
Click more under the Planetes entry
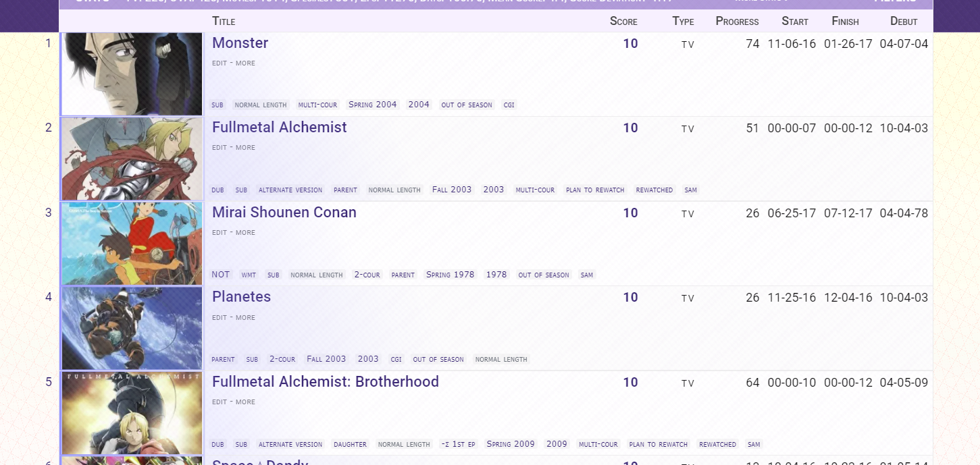click(245, 317)
